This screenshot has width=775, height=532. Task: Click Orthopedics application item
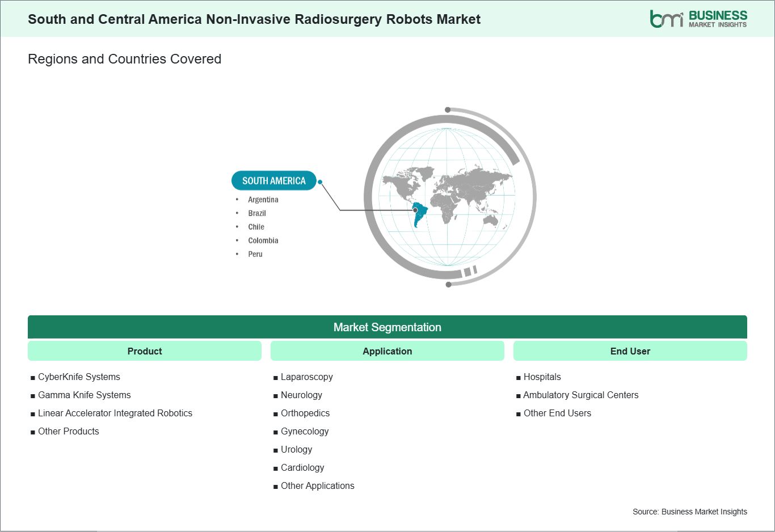pos(305,413)
